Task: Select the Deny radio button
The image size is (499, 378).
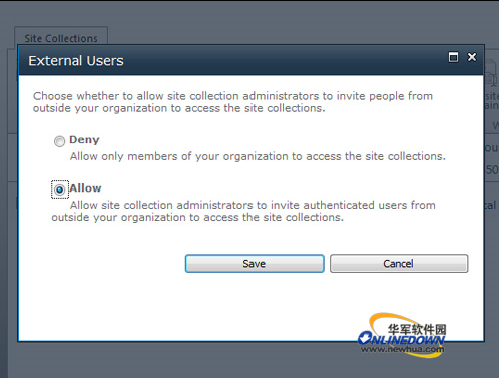Action: click(59, 141)
